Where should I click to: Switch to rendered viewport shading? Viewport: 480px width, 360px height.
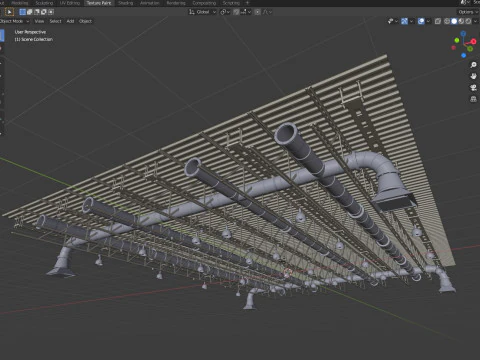(x=468, y=21)
